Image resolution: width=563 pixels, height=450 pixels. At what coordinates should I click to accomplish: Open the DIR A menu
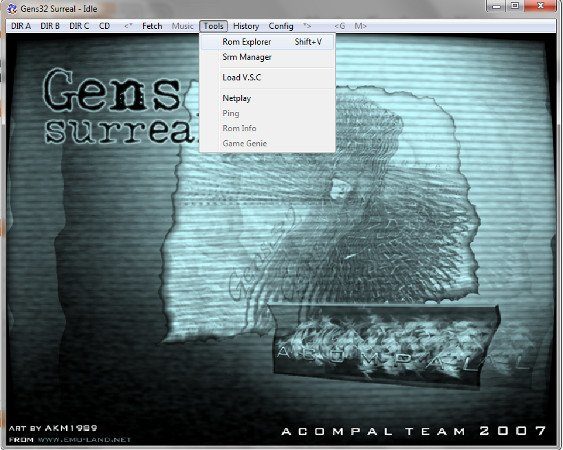pos(21,26)
